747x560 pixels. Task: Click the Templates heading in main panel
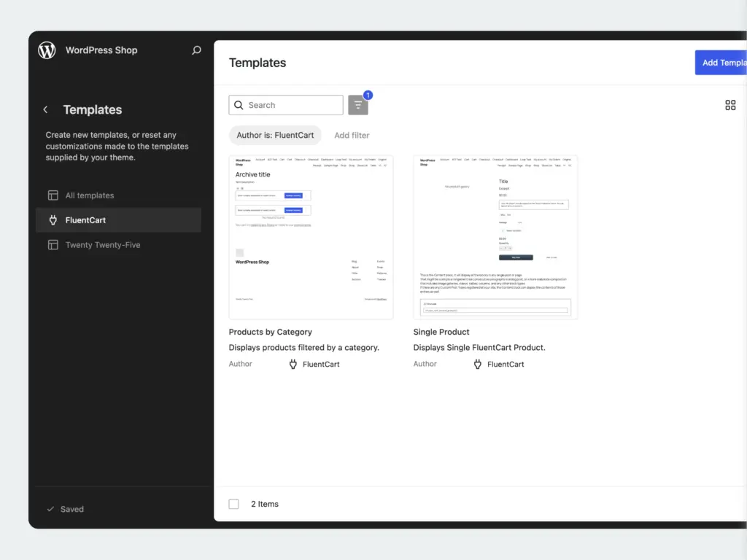[x=258, y=63]
